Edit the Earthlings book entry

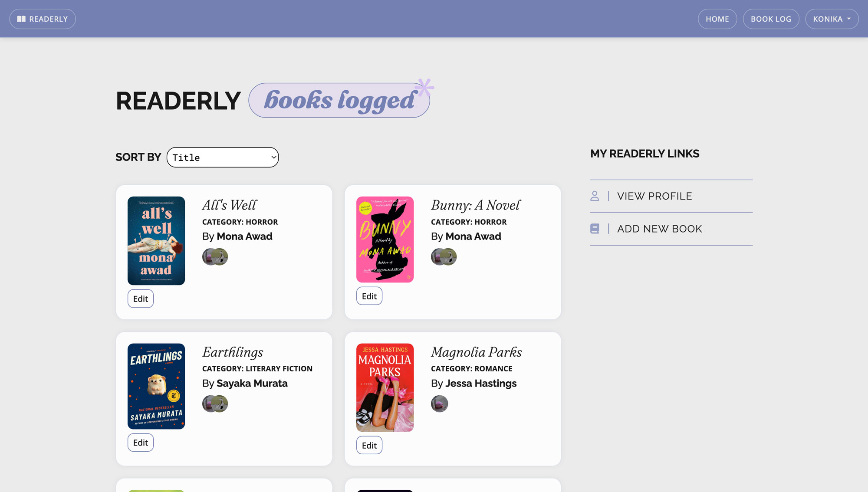point(140,443)
